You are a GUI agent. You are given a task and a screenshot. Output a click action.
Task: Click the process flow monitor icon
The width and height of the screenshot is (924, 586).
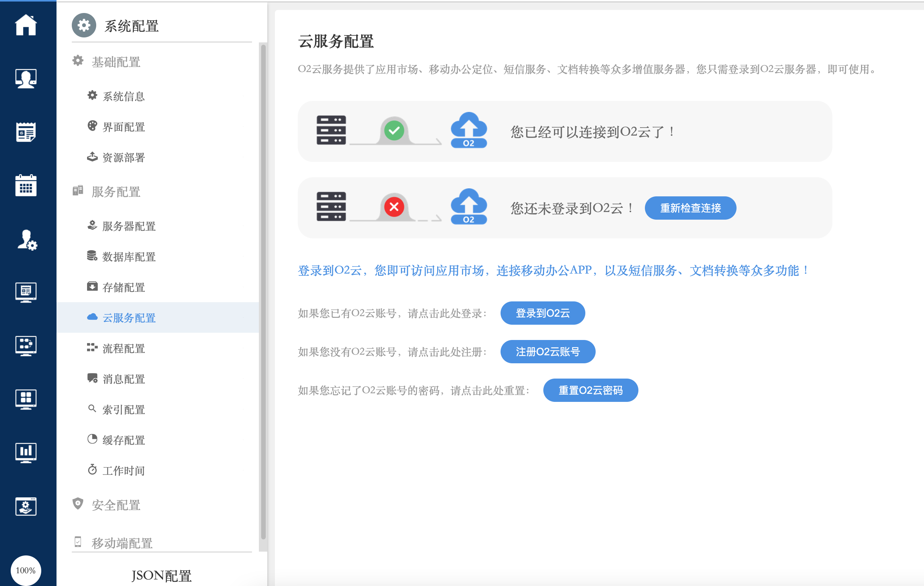(26, 346)
